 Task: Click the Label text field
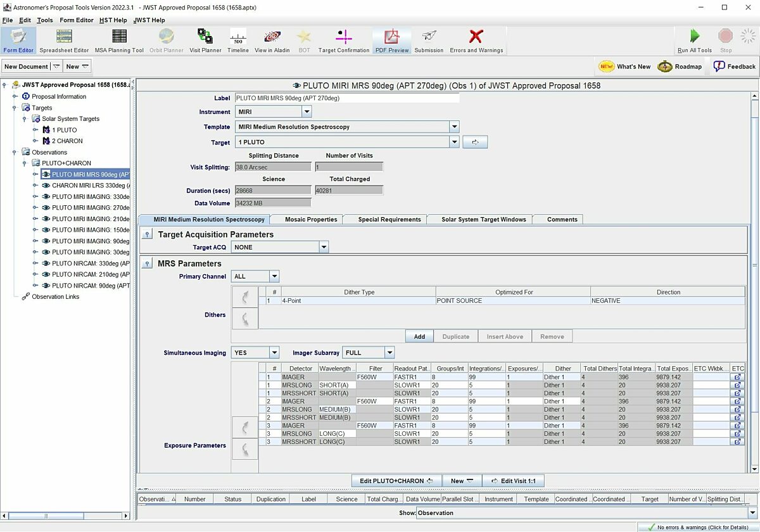[346, 98]
